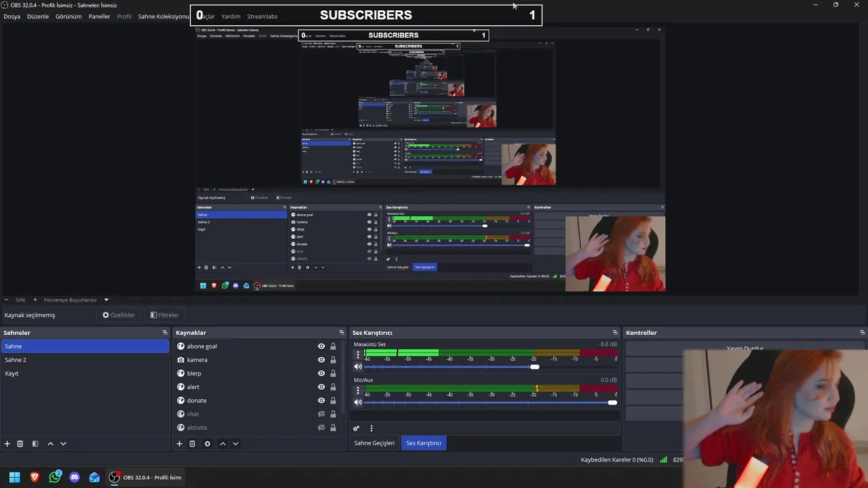The width and height of the screenshot is (868, 488).
Task: Unlock the aktivite source
Action: tap(333, 428)
